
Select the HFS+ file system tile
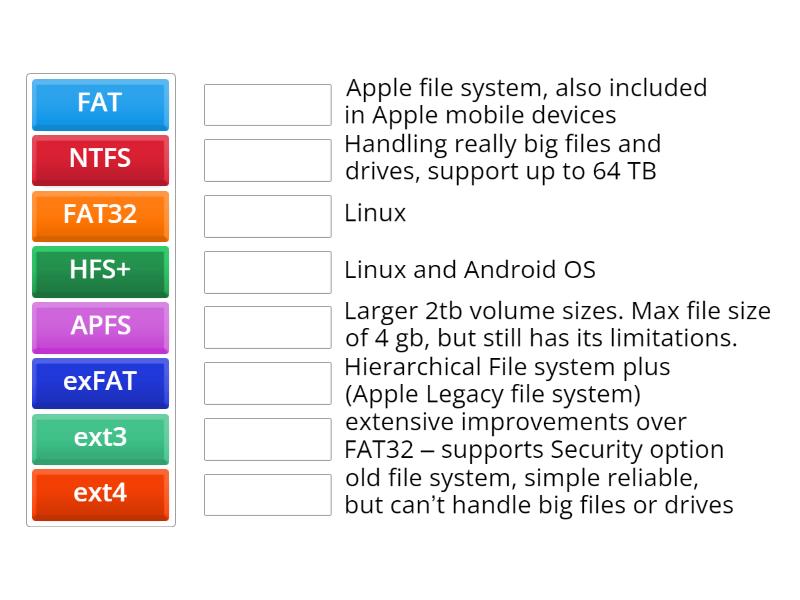(100, 272)
